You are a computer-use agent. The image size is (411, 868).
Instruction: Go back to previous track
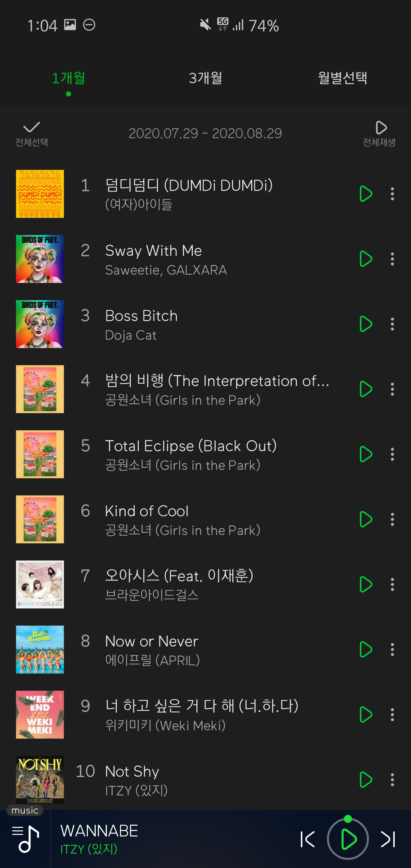pos(308,839)
